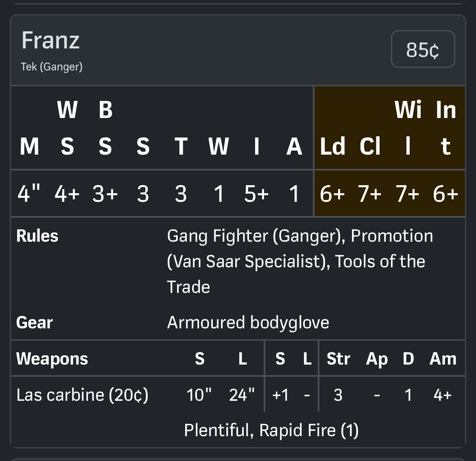Click the 85¢ cost badge
Image resolution: width=476 pixels, height=461 pixels.
coord(423,49)
